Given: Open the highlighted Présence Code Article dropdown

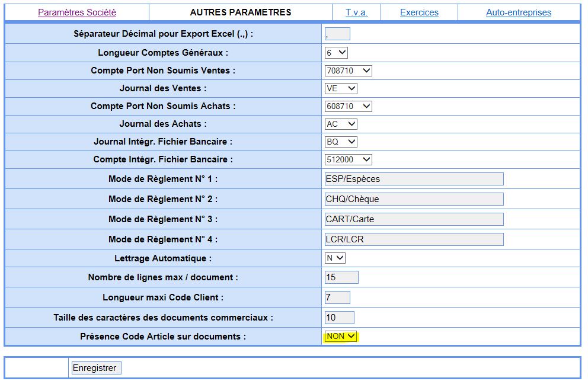Looking at the screenshot, I should click(342, 337).
